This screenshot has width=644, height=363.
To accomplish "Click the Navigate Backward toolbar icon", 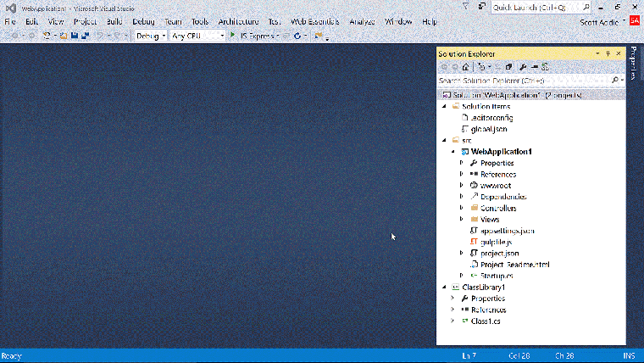I will coord(14,36).
